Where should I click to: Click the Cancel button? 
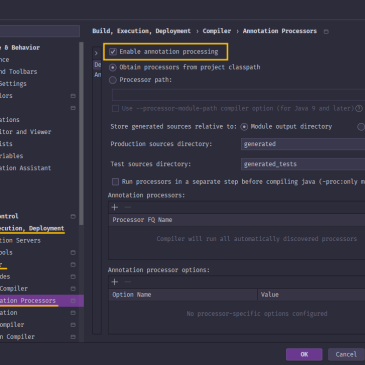click(346, 354)
